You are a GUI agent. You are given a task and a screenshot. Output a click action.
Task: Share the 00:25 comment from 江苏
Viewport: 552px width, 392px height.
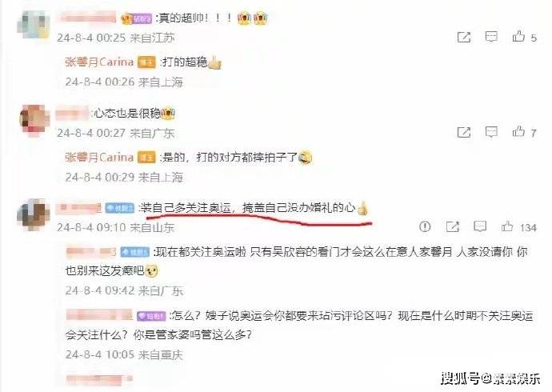pyautogui.click(x=464, y=37)
